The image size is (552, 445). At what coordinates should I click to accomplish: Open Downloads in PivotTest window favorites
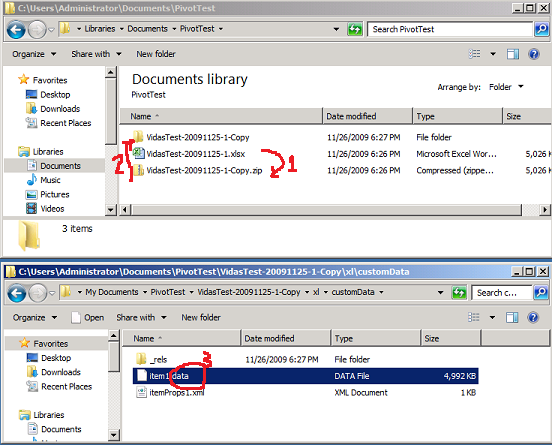(53, 109)
